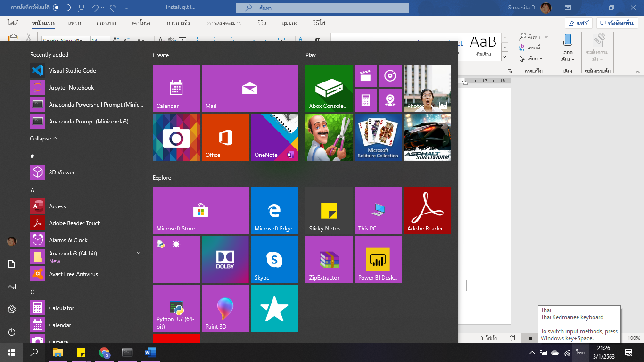Image resolution: width=644 pixels, height=362 pixels.
Task: Open 3D Viewer app
Action: (x=87, y=173)
